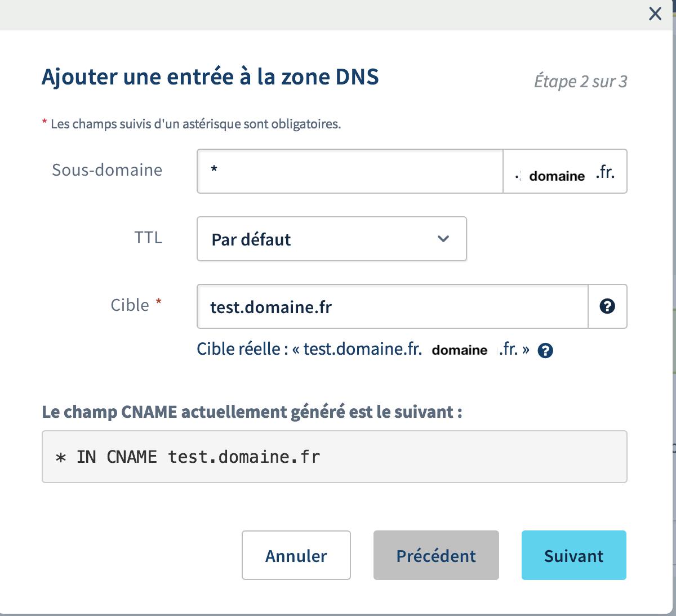
Task: Click the mandatory fields asterisk note
Action: pos(192,124)
